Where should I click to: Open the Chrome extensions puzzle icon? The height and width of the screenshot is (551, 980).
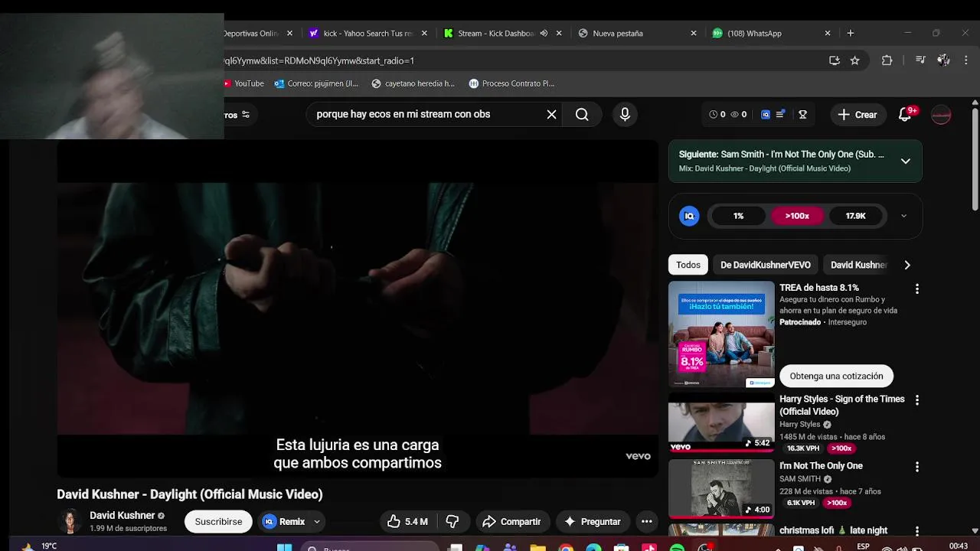pos(887,60)
